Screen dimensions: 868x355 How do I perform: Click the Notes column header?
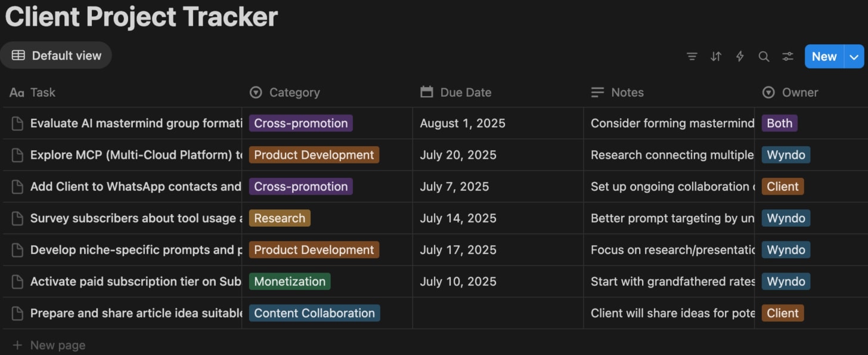[627, 92]
